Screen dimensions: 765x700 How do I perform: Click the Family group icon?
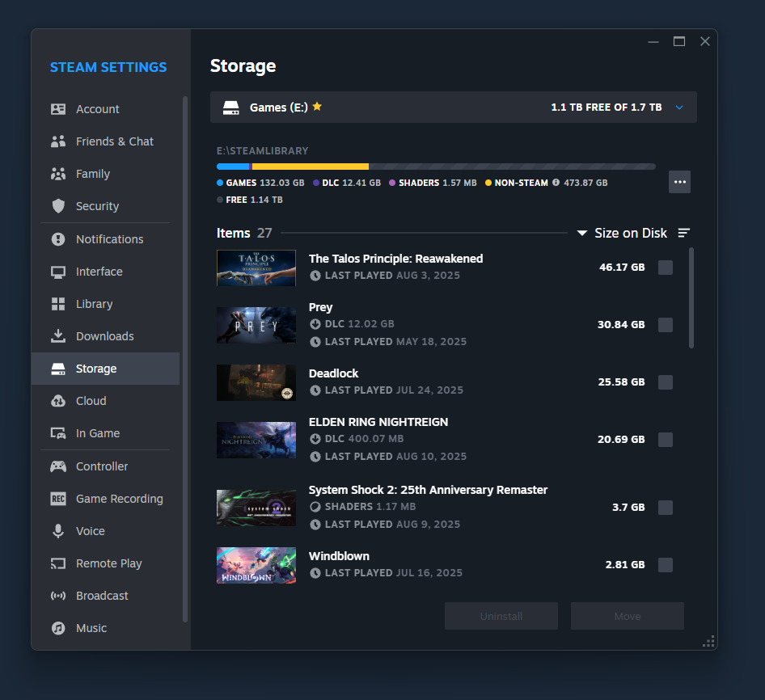(58, 174)
